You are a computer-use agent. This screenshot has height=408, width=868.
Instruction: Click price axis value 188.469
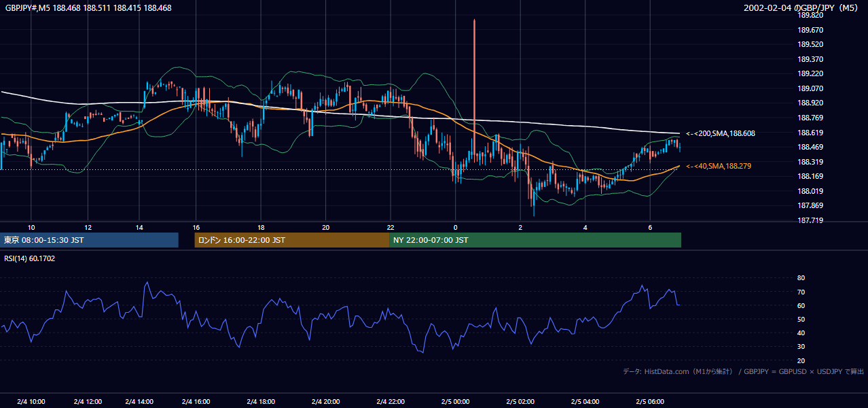click(810, 148)
